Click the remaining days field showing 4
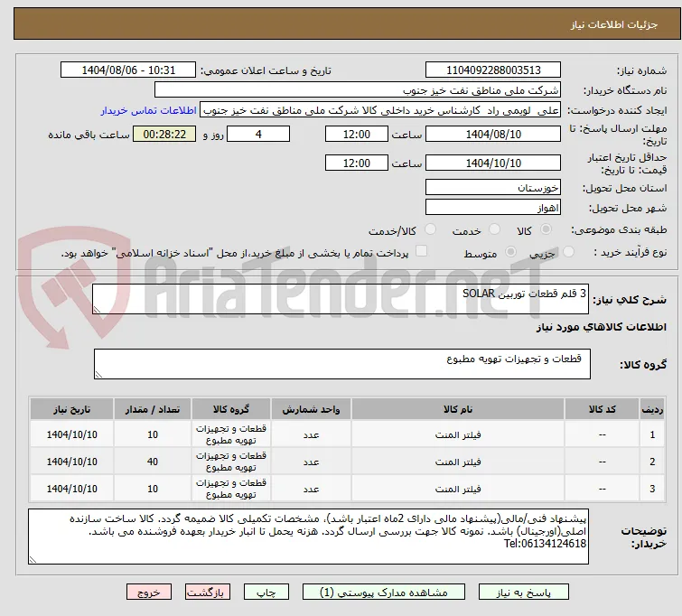Image resolution: width=682 pixels, height=616 pixels. 258,134
